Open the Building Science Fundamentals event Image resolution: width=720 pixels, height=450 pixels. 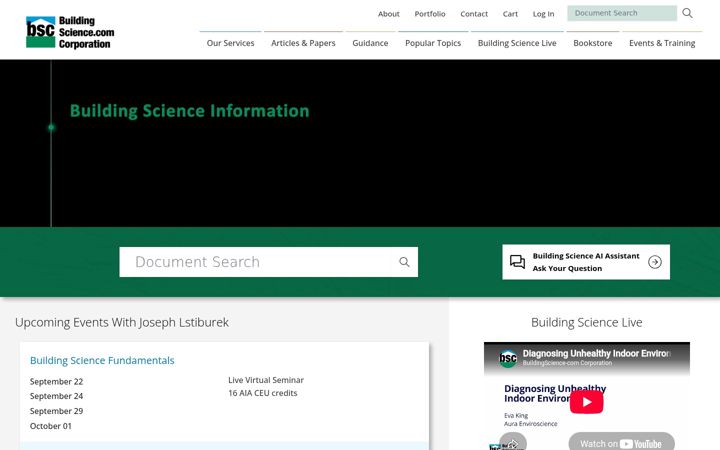click(x=102, y=360)
